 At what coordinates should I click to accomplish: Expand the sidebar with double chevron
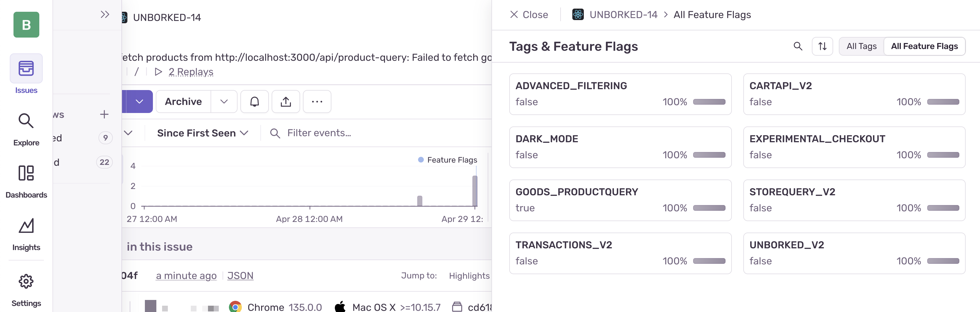point(105,14)
